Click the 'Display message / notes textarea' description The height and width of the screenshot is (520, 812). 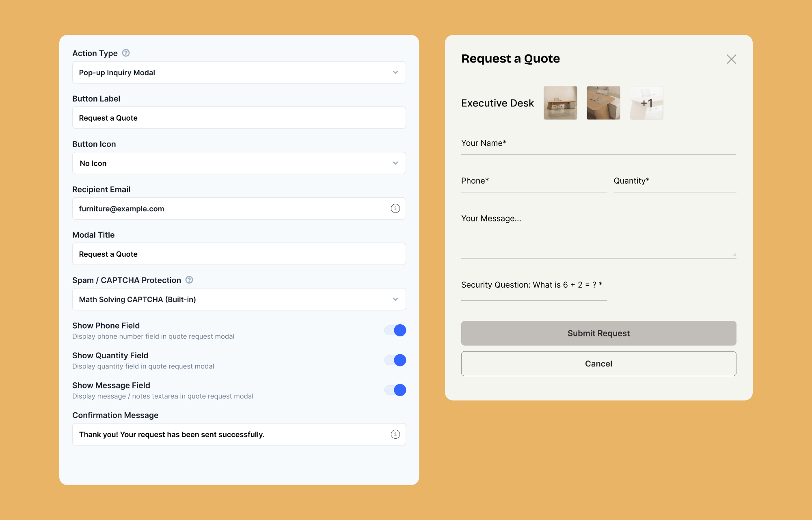162,396
